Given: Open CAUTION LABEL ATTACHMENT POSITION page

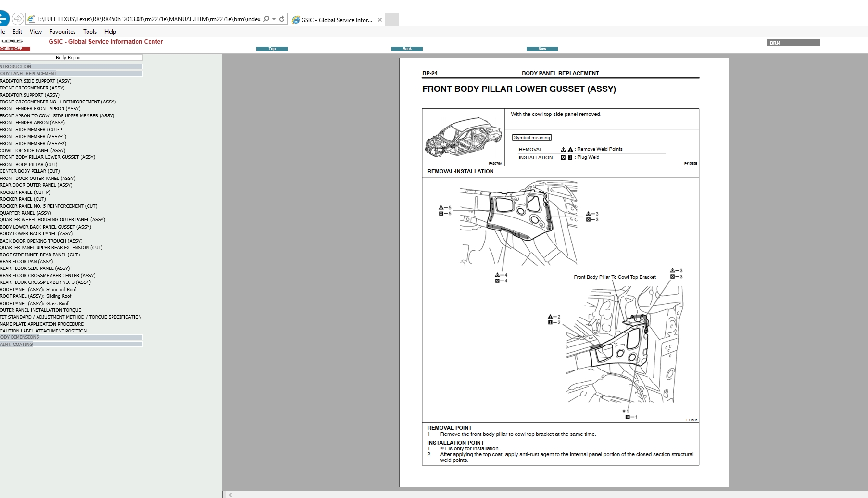Looking at the screenshot, I should point(43,331).
